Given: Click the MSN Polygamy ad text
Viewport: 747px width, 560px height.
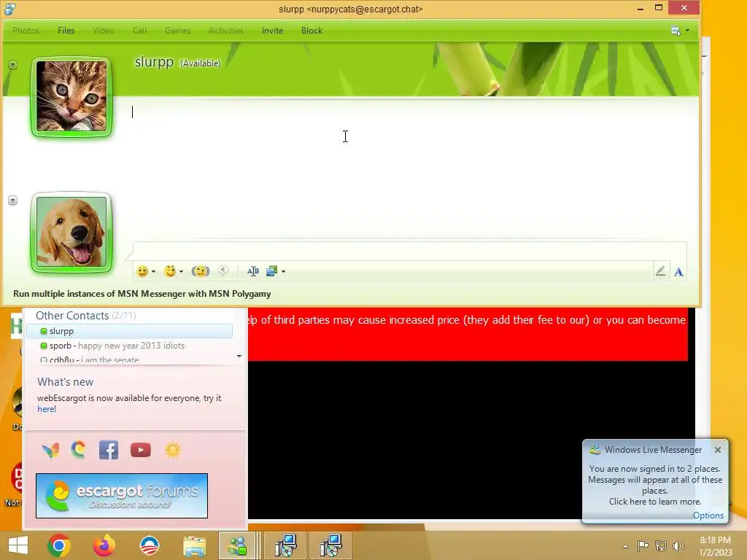Looking at the screenshot, I should click(142, 294).
